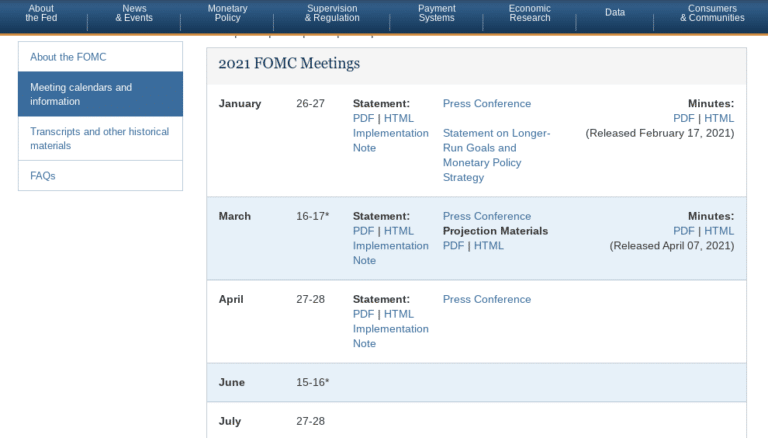768x438 pixels.
Task: Open April statement in HTML
Action: click(x=398, y=314)
